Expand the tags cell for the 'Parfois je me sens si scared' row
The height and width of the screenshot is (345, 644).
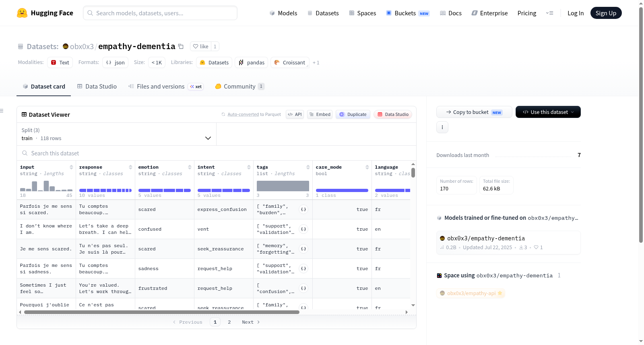303,209
